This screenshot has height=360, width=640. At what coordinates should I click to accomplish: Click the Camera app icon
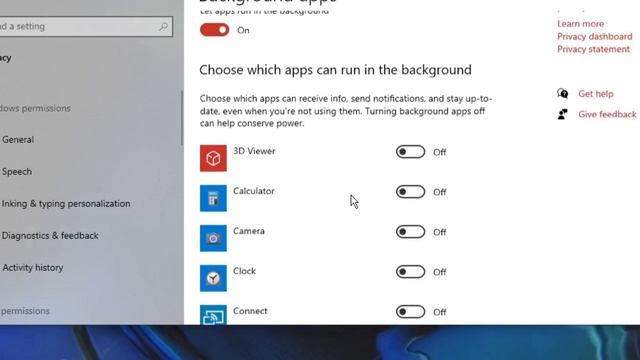[213, 238]
